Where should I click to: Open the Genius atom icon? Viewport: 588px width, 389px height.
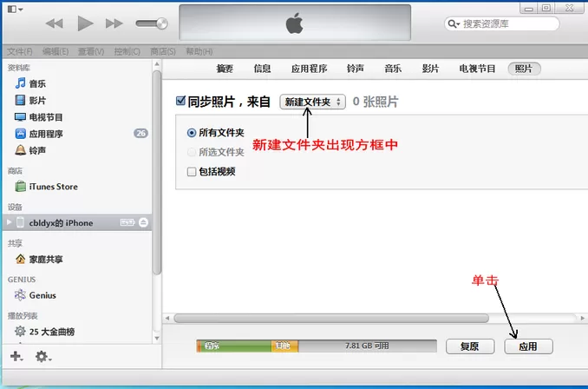point(20,295)
